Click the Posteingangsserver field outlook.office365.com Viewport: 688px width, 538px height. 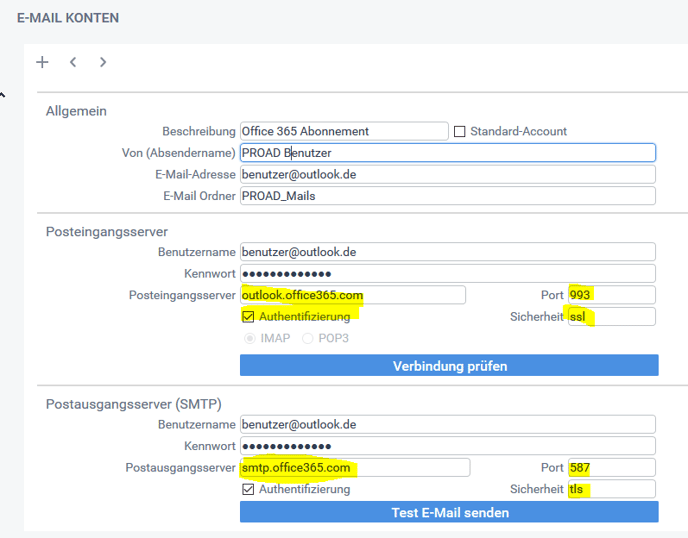coord(352,295)
